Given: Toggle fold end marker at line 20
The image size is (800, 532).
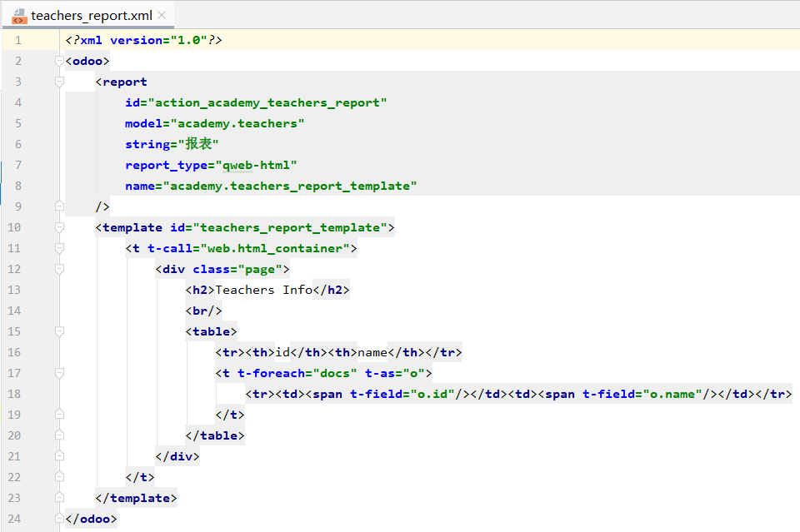Looking at the screenshot, I should [x=59, y=435].
